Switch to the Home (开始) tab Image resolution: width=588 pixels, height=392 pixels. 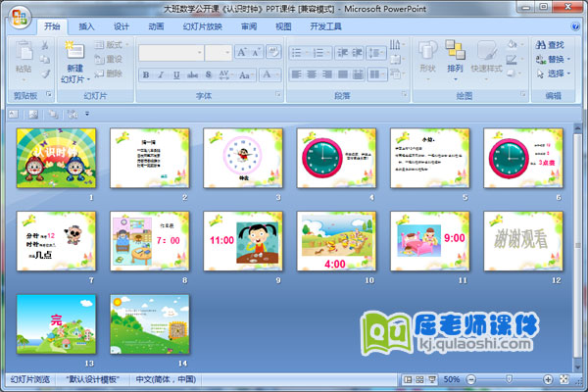[x=52, y=26]
